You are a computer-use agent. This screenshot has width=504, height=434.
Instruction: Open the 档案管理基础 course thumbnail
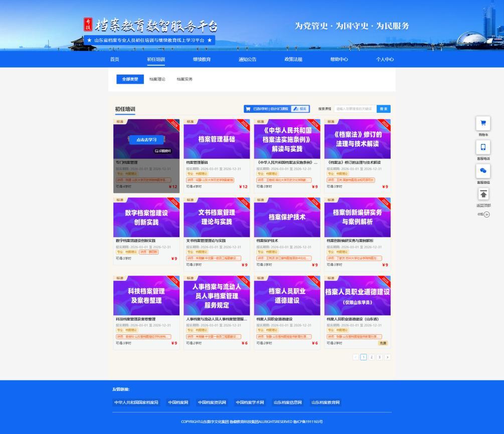pos(217,139)
